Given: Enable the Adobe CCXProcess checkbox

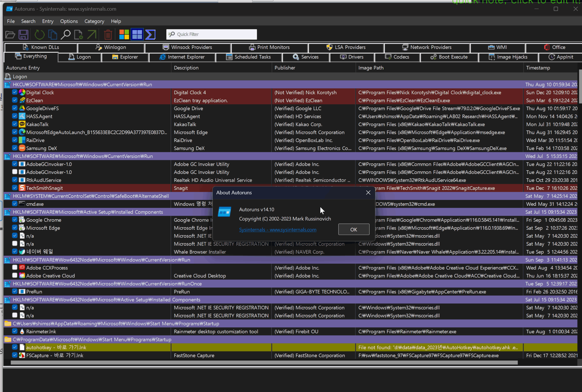Looking at the screenshot, I should click(x=15, y=267).
